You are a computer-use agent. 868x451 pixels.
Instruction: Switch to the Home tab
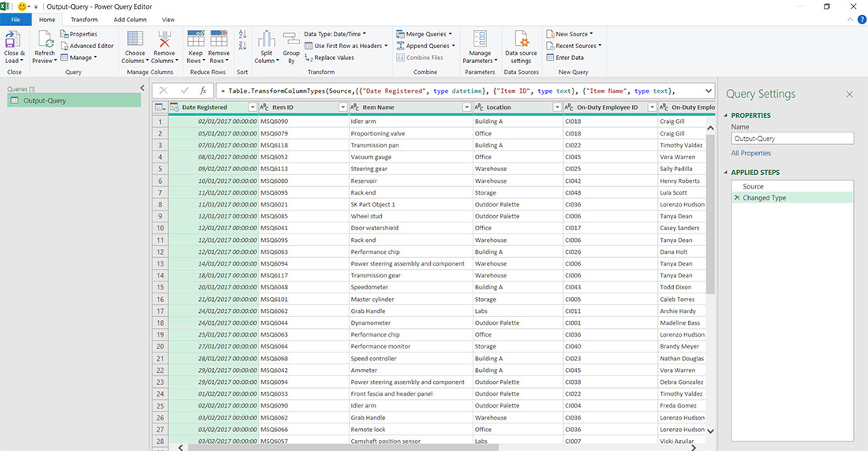coord(47,20)
